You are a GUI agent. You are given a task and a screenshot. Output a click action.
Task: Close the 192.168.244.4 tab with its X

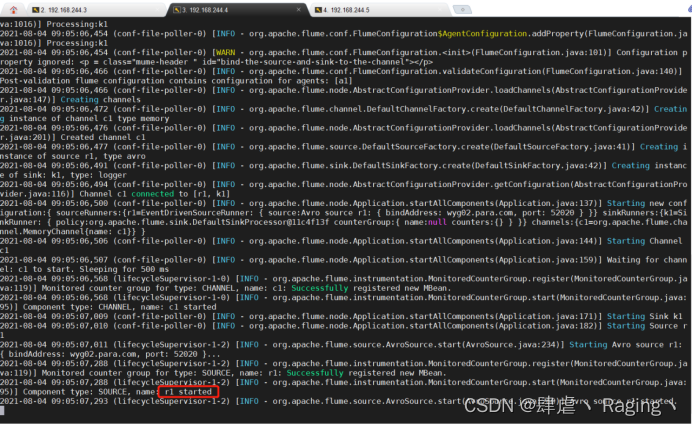point(299,9)
